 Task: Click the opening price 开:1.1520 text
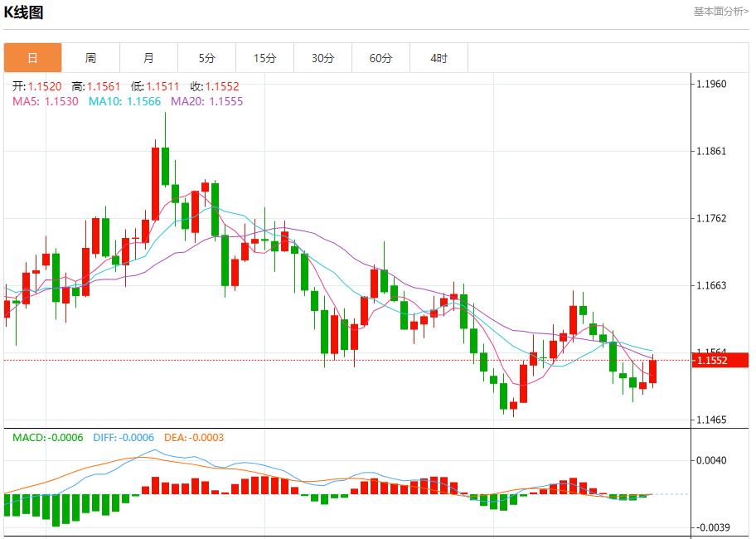[37, 86]
